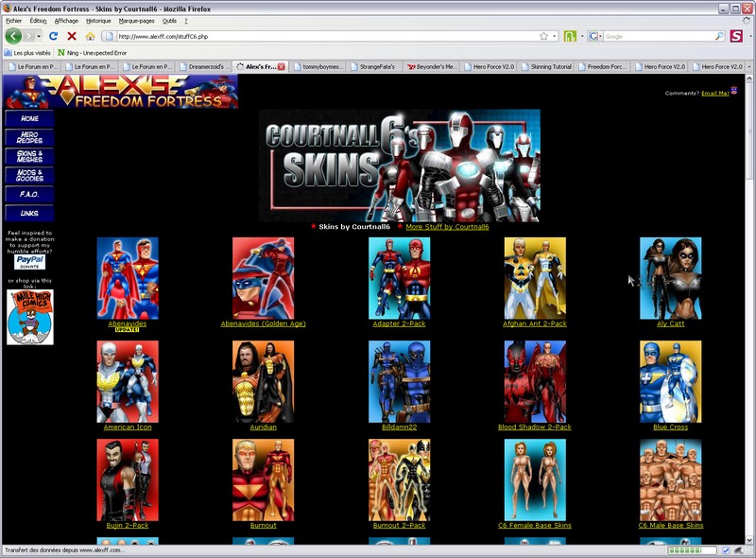Viewport: 756px width, 558px height.
Task: Click the Alex's Freedom Fortress logo
Action: [121, 91]
